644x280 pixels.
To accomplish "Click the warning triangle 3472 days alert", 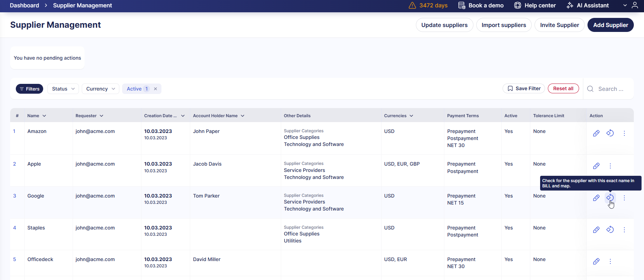I will 428,5.
